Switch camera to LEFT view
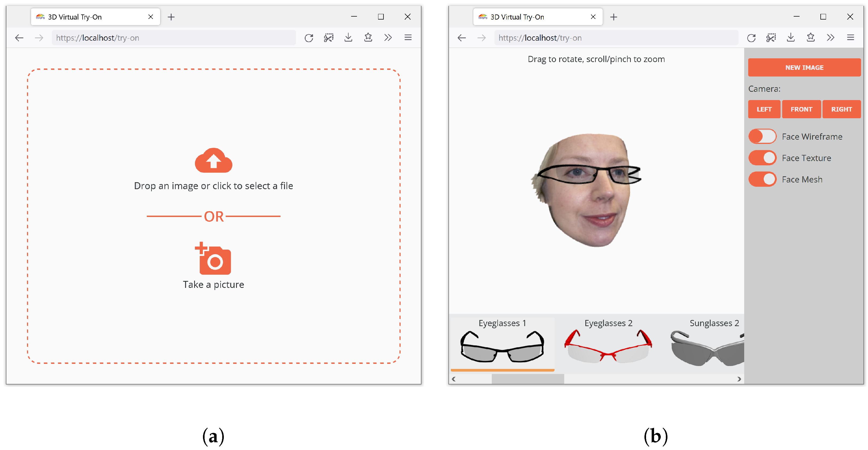 coord(764,109)
